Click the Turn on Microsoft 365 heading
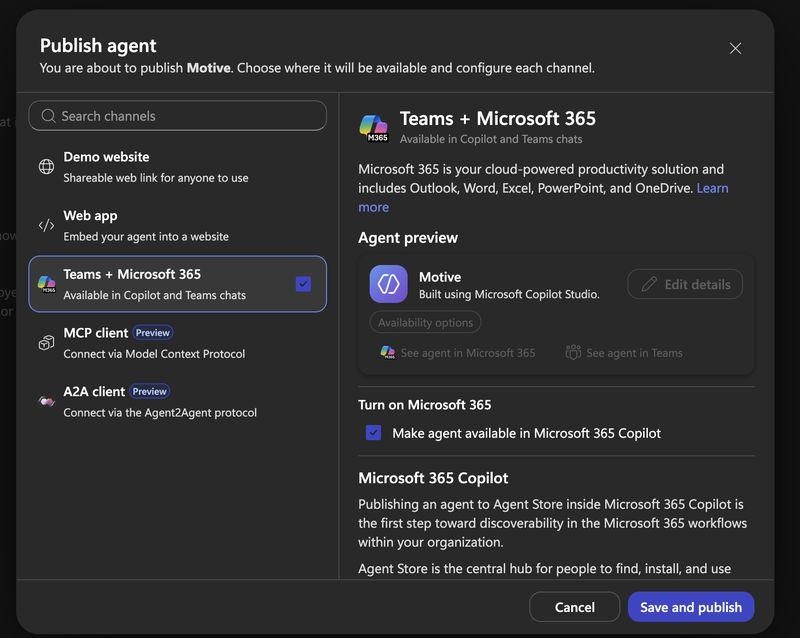 click(x=424, y=405)
